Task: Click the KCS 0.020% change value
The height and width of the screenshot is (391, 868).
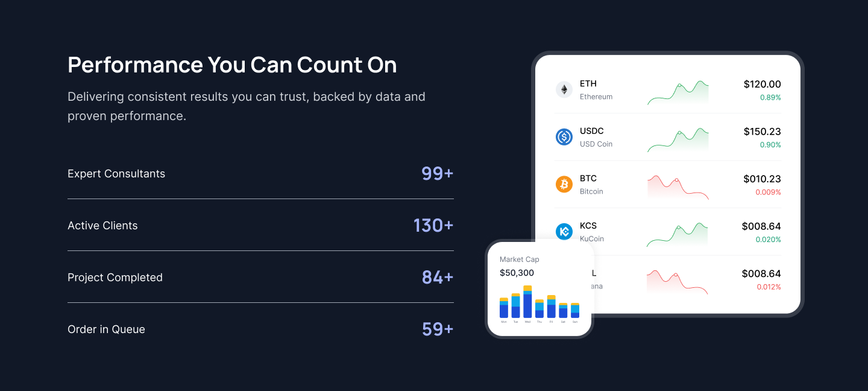Action: 768,240
